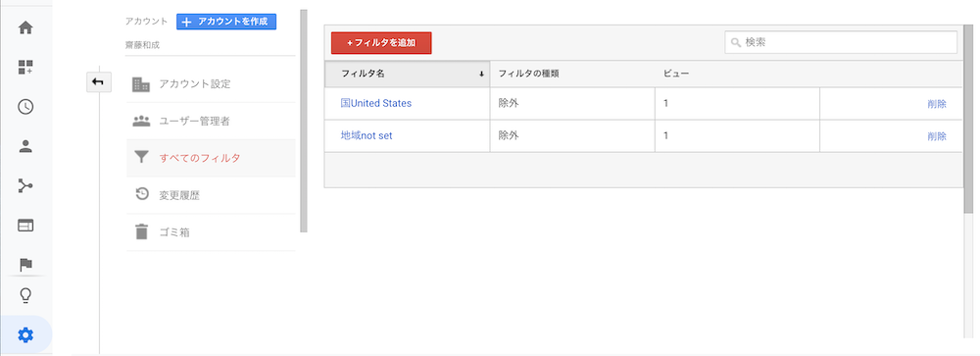Open the Customization dashboard icon
The height and width of the screenshot is (356, 980).
tap(25, 68)
